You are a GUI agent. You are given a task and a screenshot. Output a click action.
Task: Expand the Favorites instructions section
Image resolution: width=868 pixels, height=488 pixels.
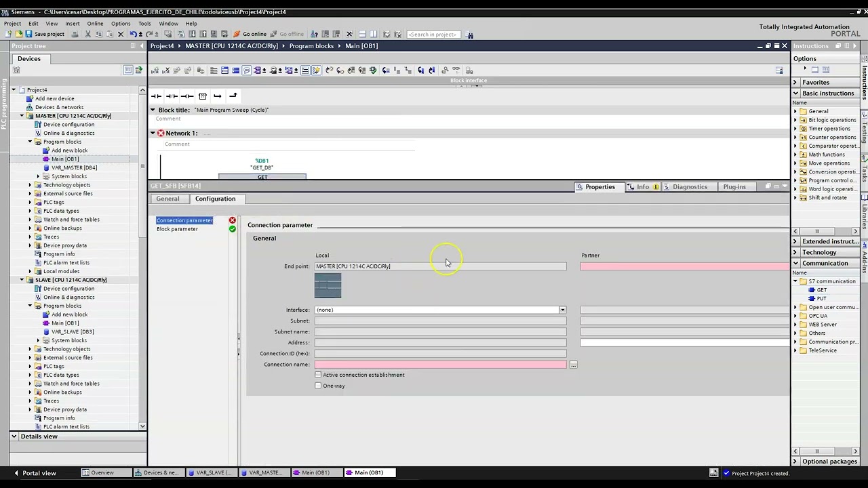[x=795, y=82]
